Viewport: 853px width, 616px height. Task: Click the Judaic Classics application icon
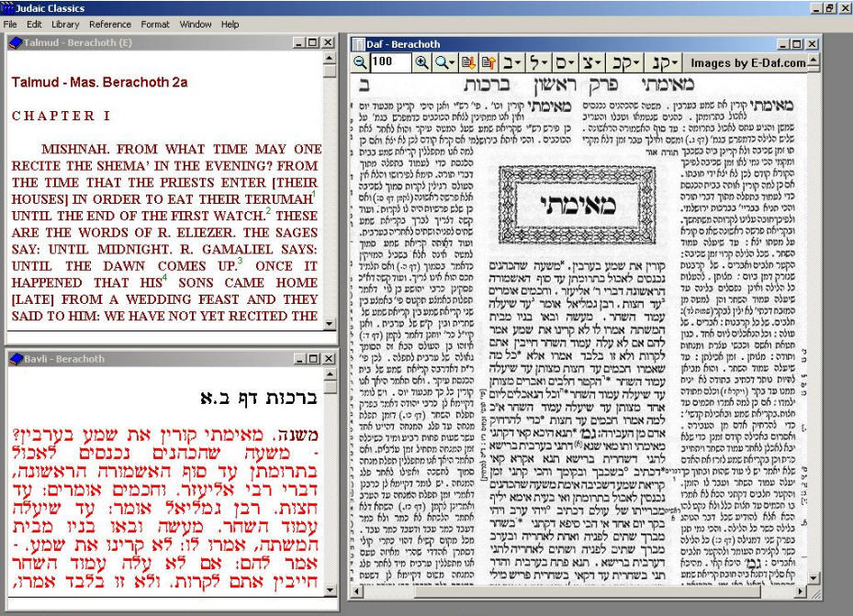pos(7,7)
